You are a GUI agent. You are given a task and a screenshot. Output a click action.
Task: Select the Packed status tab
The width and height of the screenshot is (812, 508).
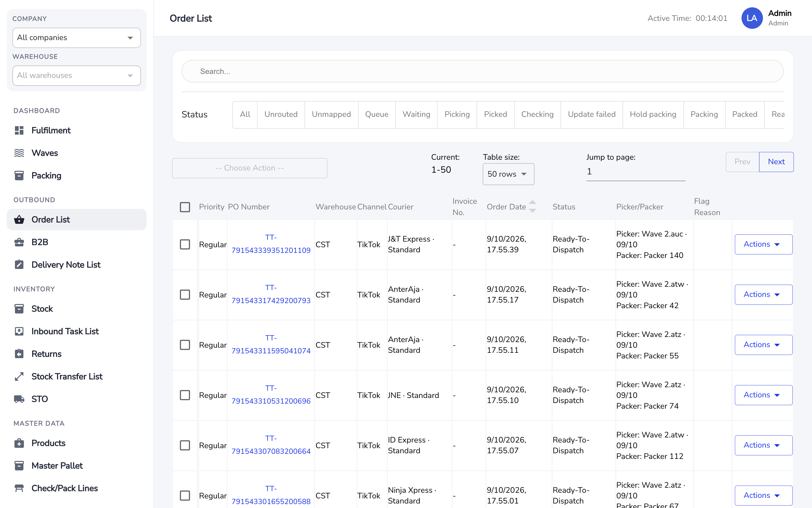(744, 115)
